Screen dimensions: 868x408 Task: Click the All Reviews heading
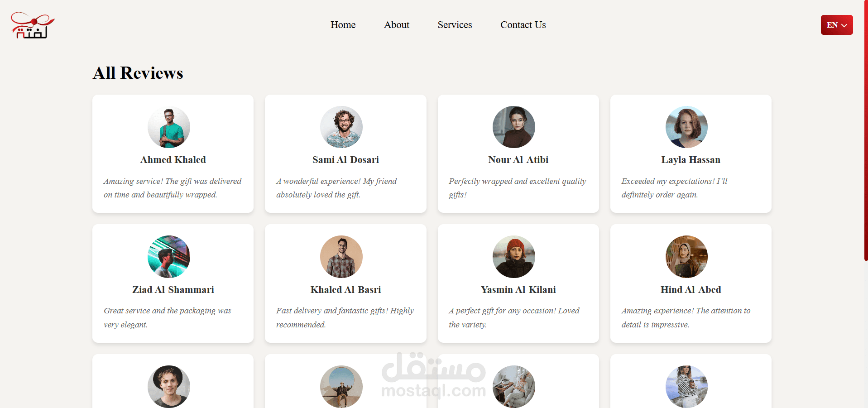click(x=138, y=73)
